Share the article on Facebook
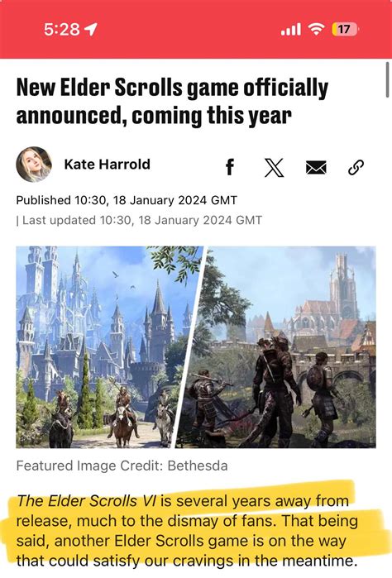 tap(230, 167)
